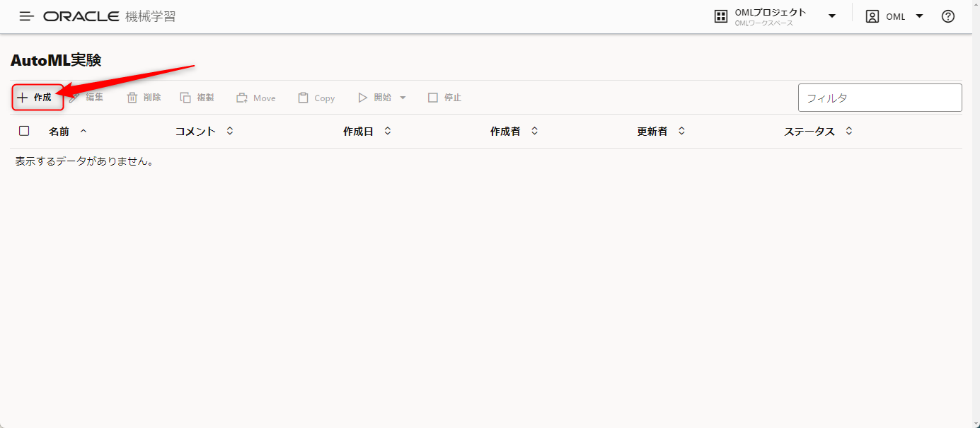Click the 停止 stop button
This screenshot has width=980, height=428.
pyautogui.click(x=444, y=98)
